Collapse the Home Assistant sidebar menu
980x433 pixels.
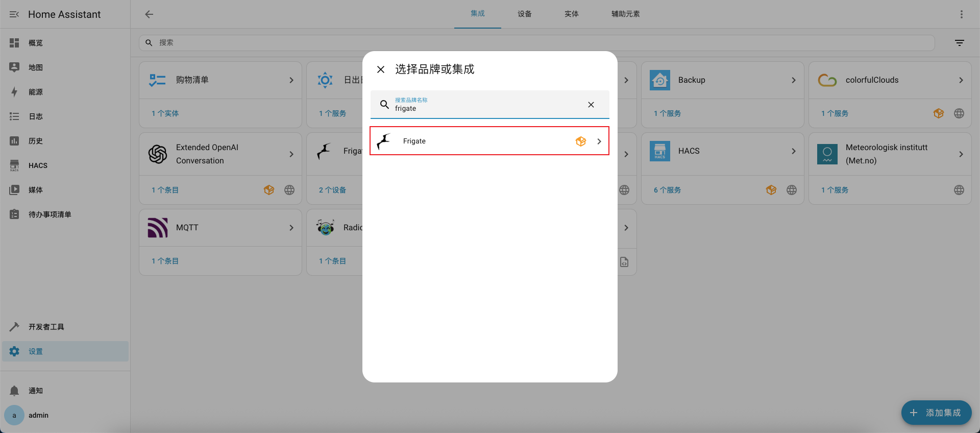tap(14, 14)
